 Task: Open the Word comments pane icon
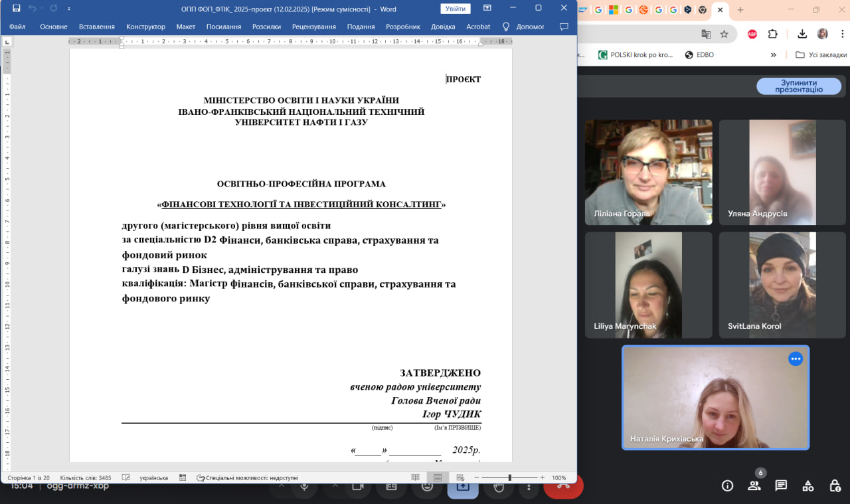[564, 27]
